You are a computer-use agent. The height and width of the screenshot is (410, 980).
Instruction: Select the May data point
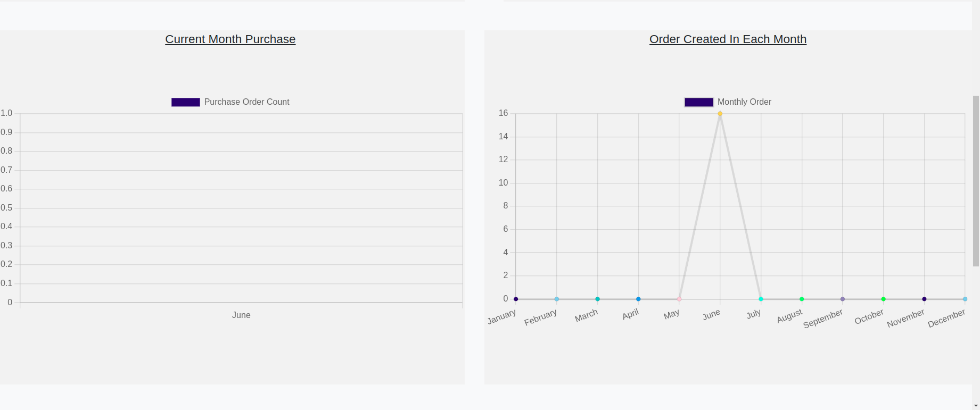point(679,299)
